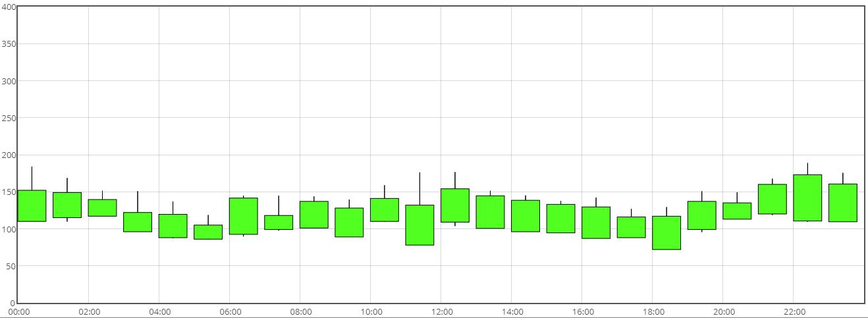The height and width of the screenshot is (318, 868).
Task: Click the candlestick starting at 00:00
Action: pos(32,205)
